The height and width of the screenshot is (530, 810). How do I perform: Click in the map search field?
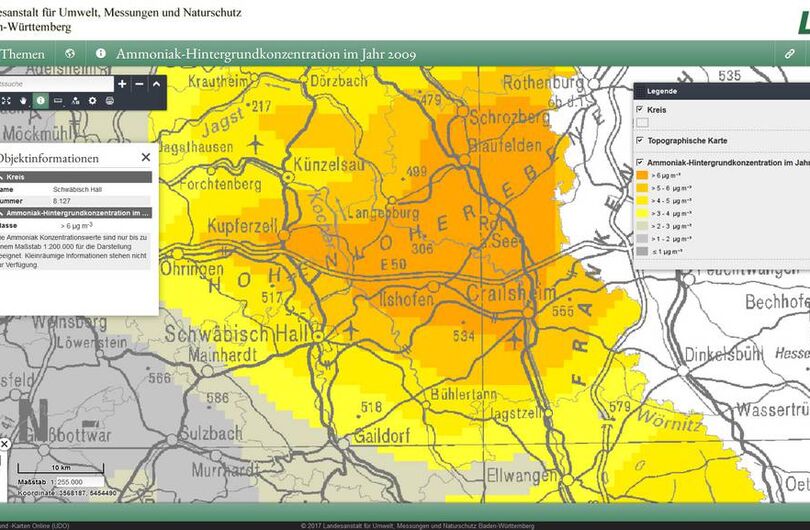click(x=55, y=84)
